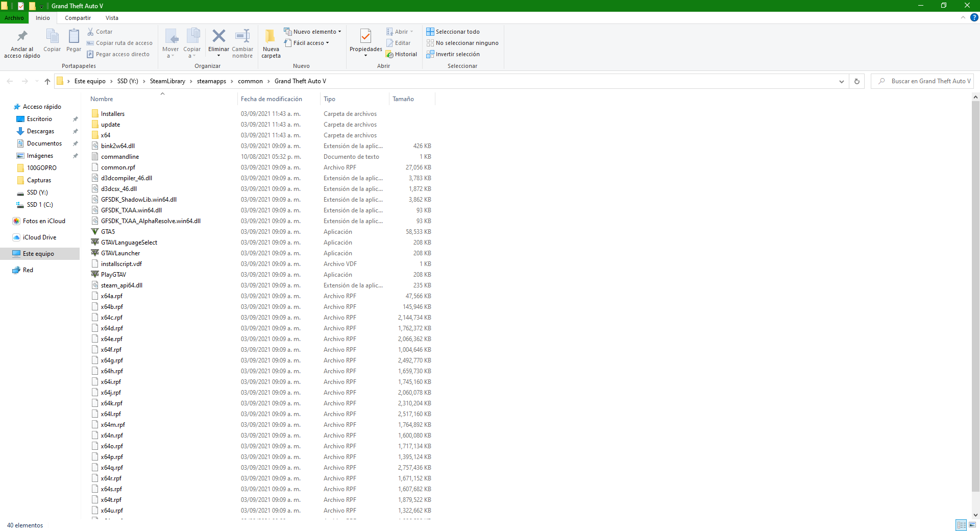
Task: Click the Eliminar (delete) icon in ribbon
Action: [x=218, y=37]
